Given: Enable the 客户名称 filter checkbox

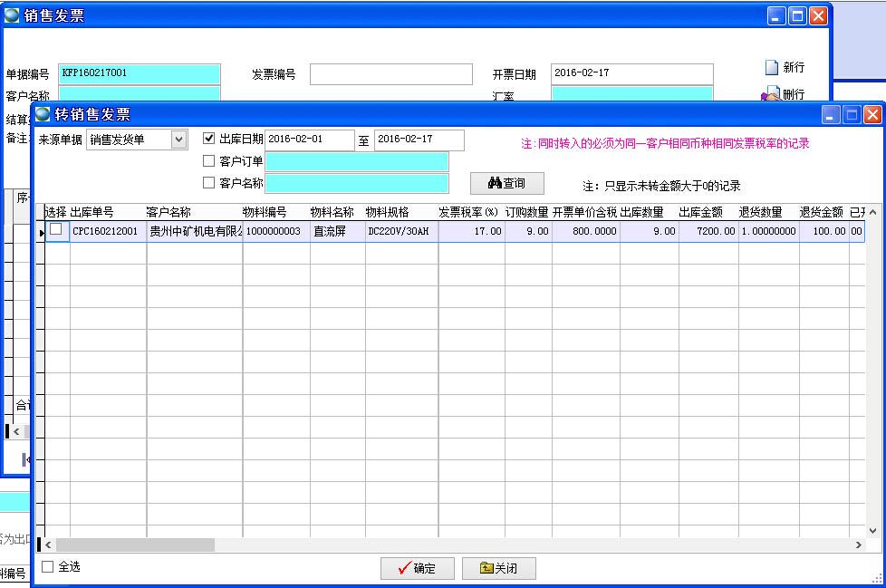Looking at the screenshot, I should 209,182.
